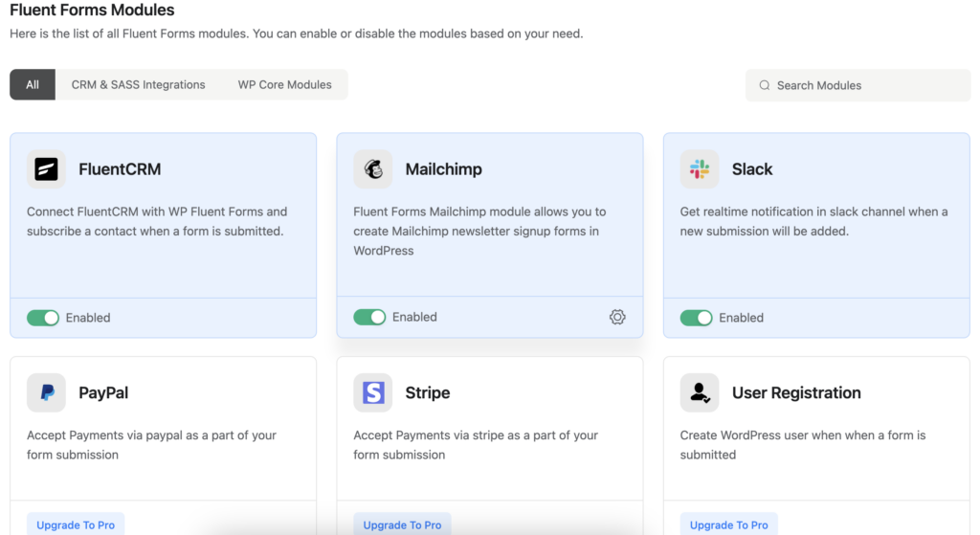Click the Slack logo icon
This screenshot has height=535, width=980.
(x=700, y=168)
